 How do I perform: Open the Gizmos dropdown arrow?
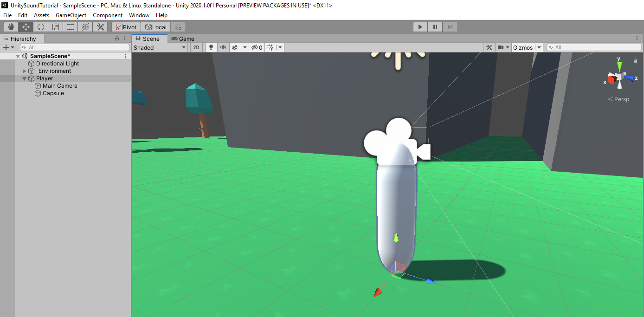click(x=539, y=47)
